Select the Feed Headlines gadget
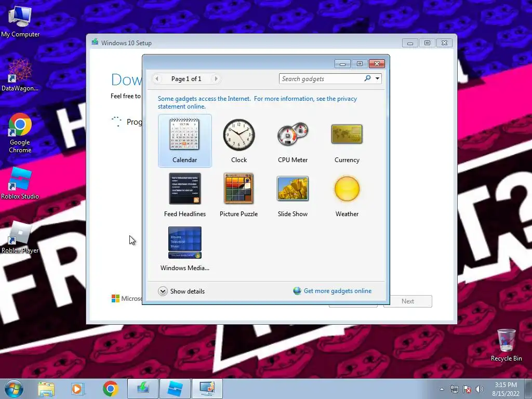The width and height of the screenshot is (532, 399). coord(184,195)
